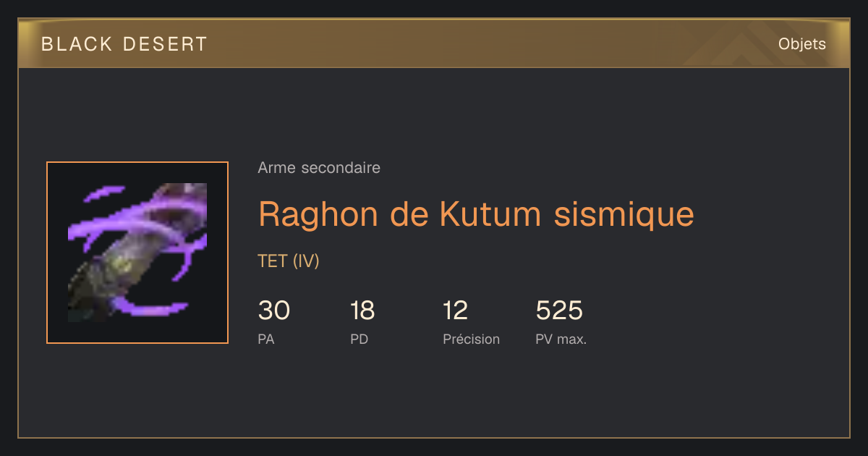Click the empty dark card area below stats
This screenshot has width=868, height=456.
point(434,394)
